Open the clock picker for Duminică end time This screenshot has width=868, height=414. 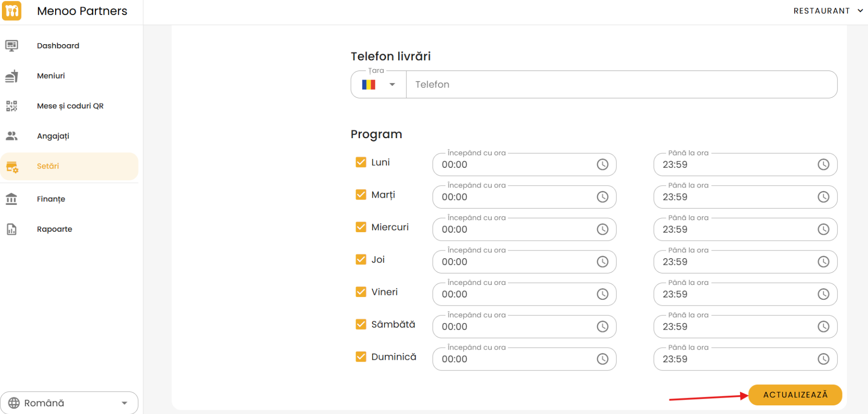pos(823,359)
